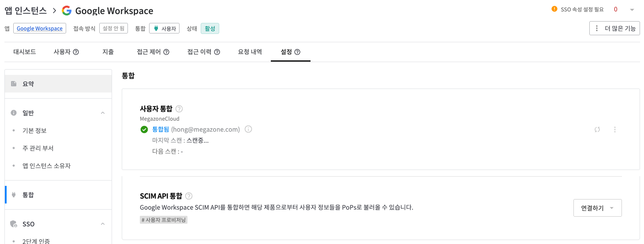The image size is (644, 244).
Task: Collapse the 일반 sidebar section
Action: 103,113
